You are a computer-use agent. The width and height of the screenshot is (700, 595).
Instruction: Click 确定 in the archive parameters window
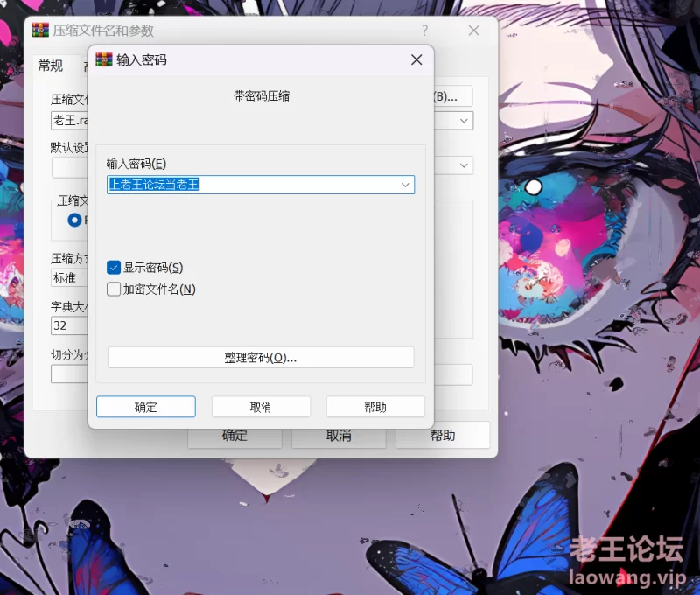tap(234, 436)
